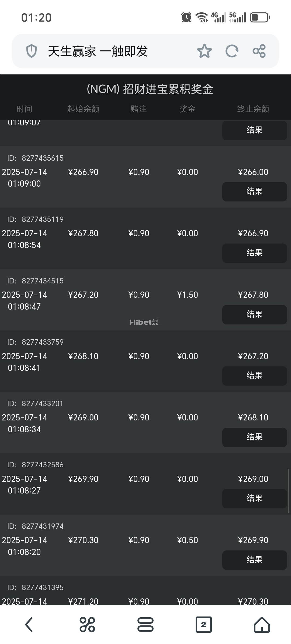The width and height of the screenshot is (291, 644).
Task: View result for bet ID 8277433201
Action: pyautogui.click(x=254, y=437)
